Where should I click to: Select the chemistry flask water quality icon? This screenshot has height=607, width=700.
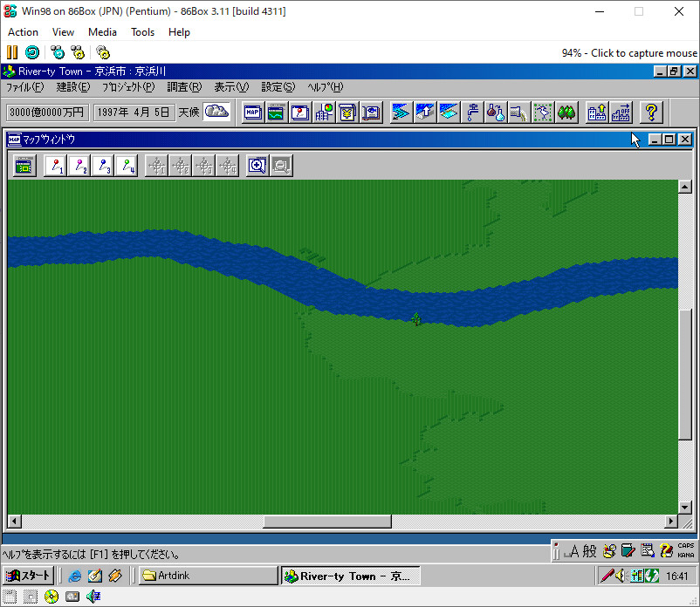pos(496,113)
